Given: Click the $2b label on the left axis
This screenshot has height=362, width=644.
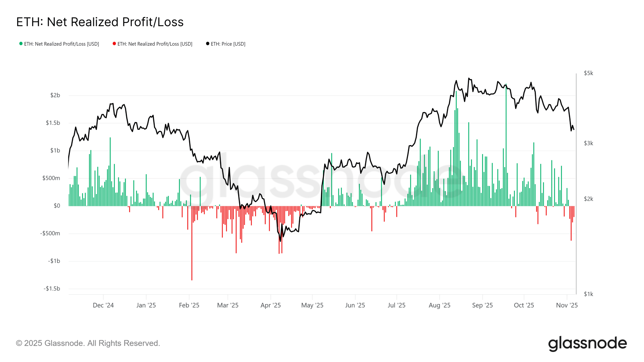Looking at the screenshot, I should tap(55, 95).
